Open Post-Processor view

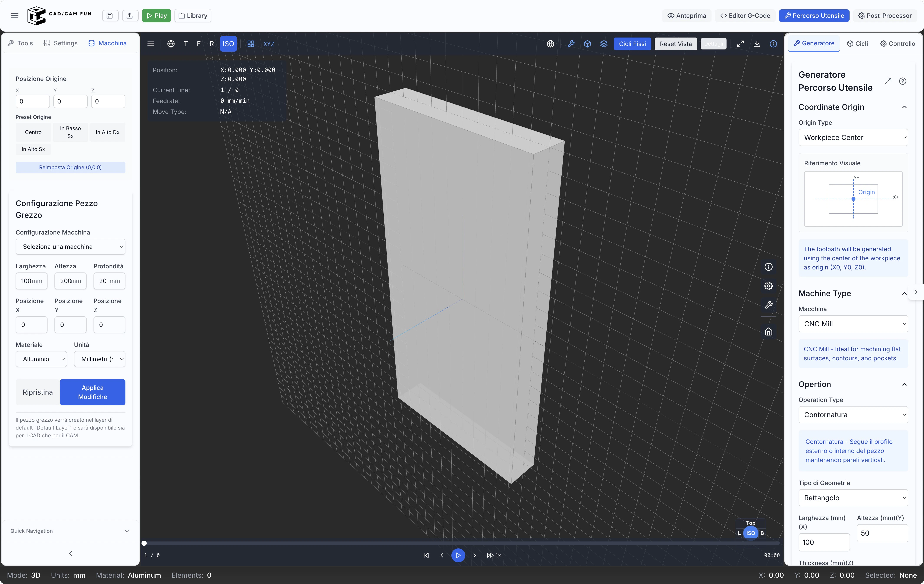885,16
